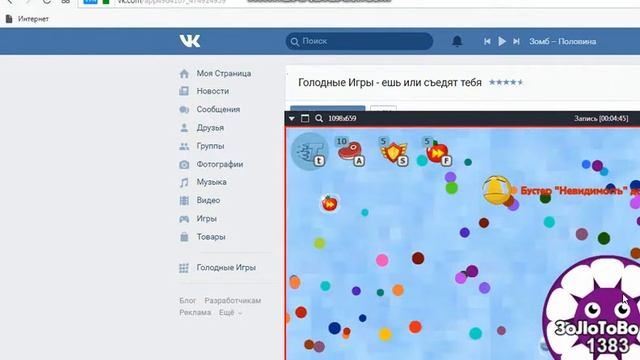Open the Разработчикам footer link
The width and height of the screenshot is (640, 360).
(x=233, y=300)
